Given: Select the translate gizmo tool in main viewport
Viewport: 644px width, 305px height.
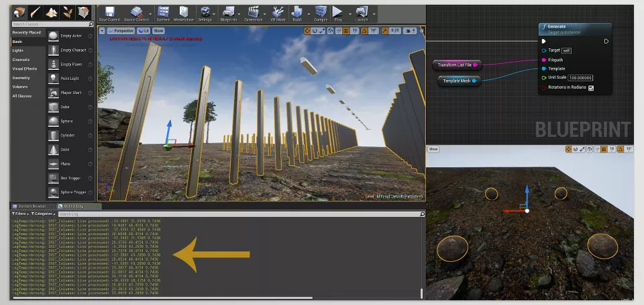Looking at the screenshot, I should click(307, 31).
